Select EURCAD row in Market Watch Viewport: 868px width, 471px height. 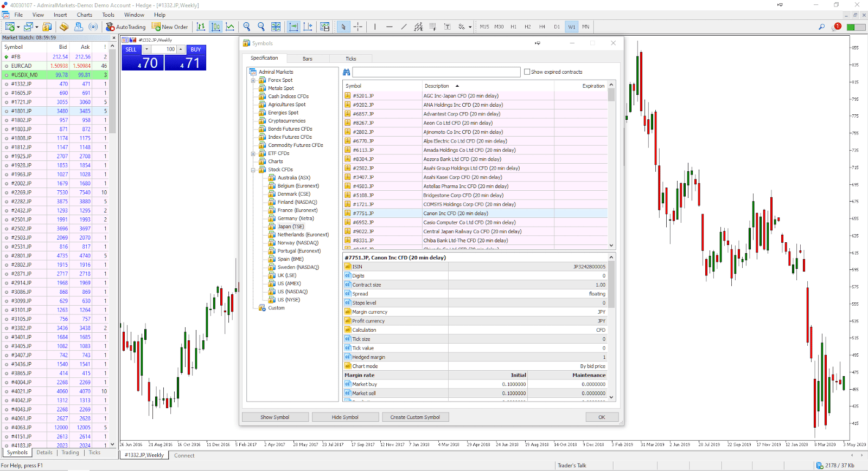55,66
